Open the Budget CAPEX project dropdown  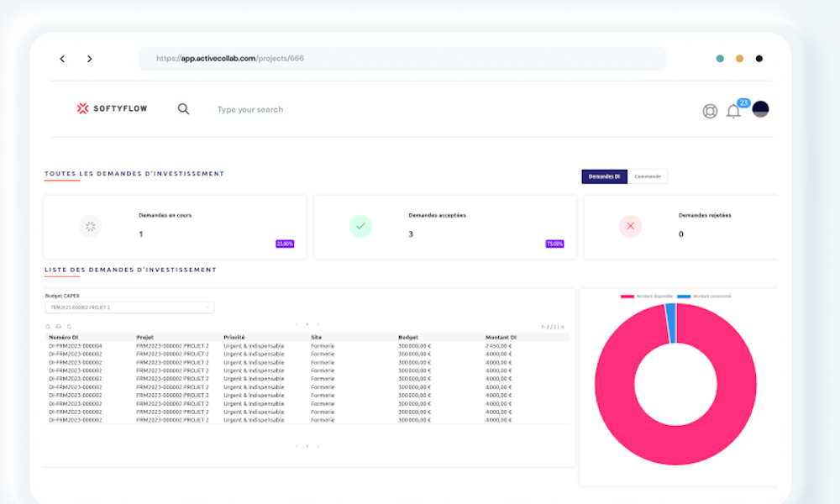tap(129, 307)
